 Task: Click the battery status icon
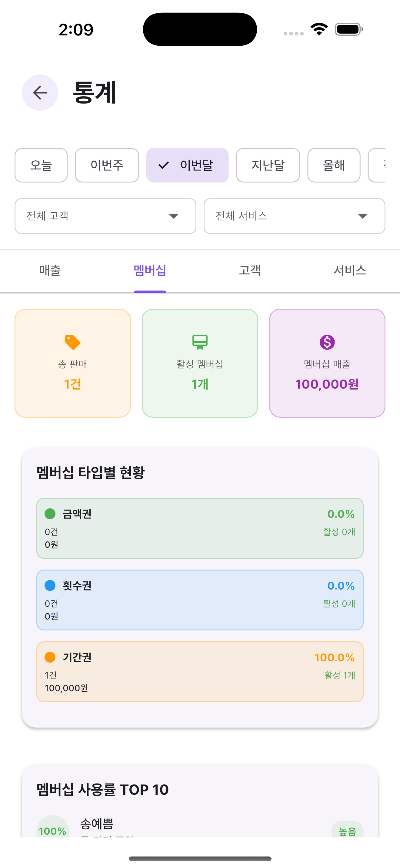[349, 29]
